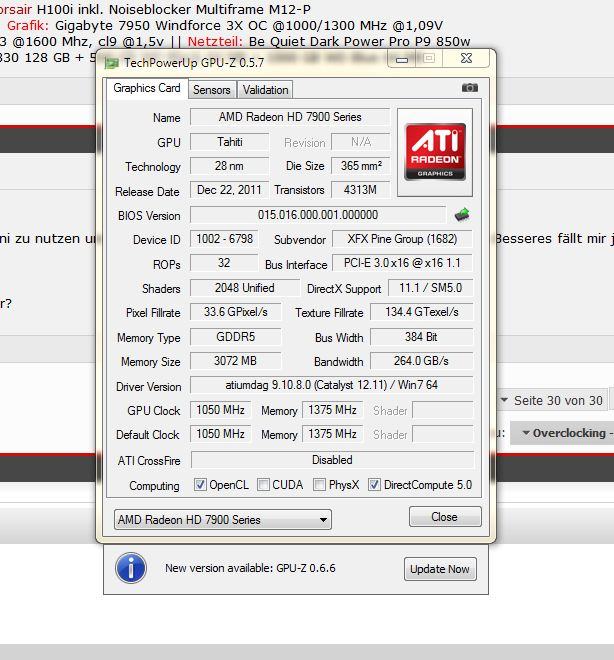This screenshot has width=614, height=660.
Task: Click the Memory Type GDDR5 value
Action: tap(235, 337)
